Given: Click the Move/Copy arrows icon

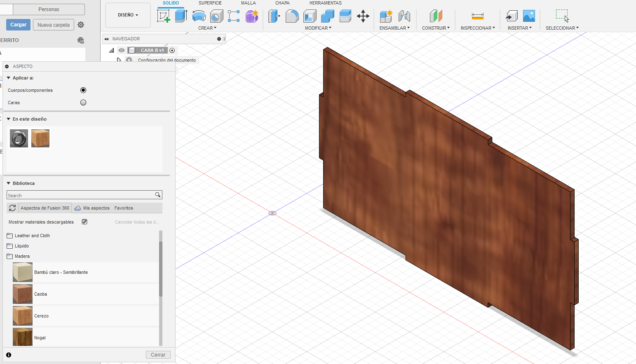Looking at the screenshot, I should 363,16.
